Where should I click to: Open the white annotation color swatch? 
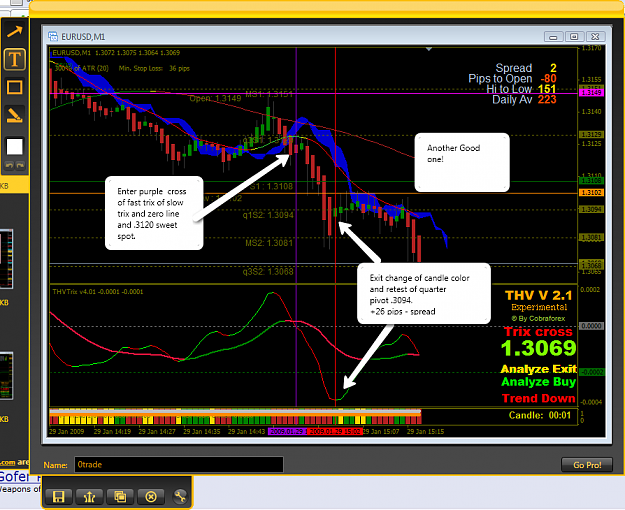[x=15, y=146]
